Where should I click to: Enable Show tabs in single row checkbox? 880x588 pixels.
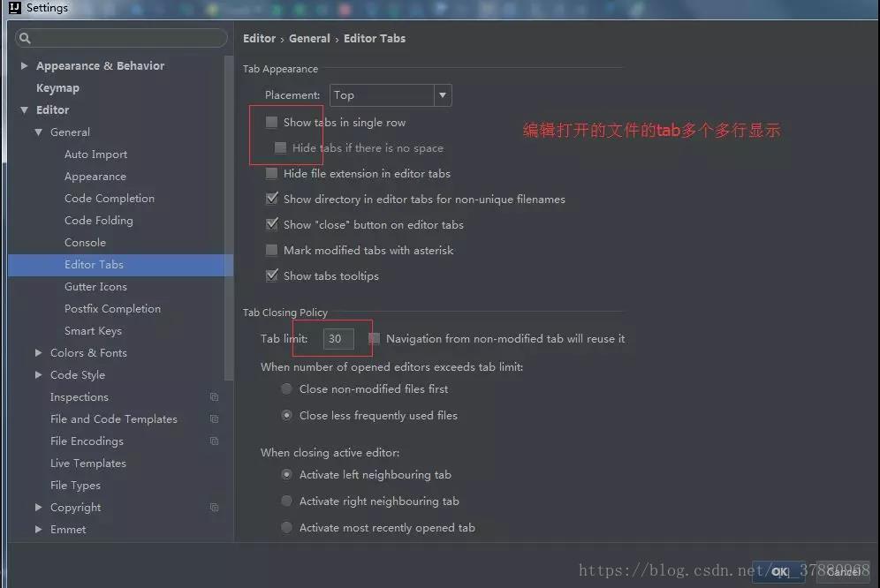tap(271, 122)
